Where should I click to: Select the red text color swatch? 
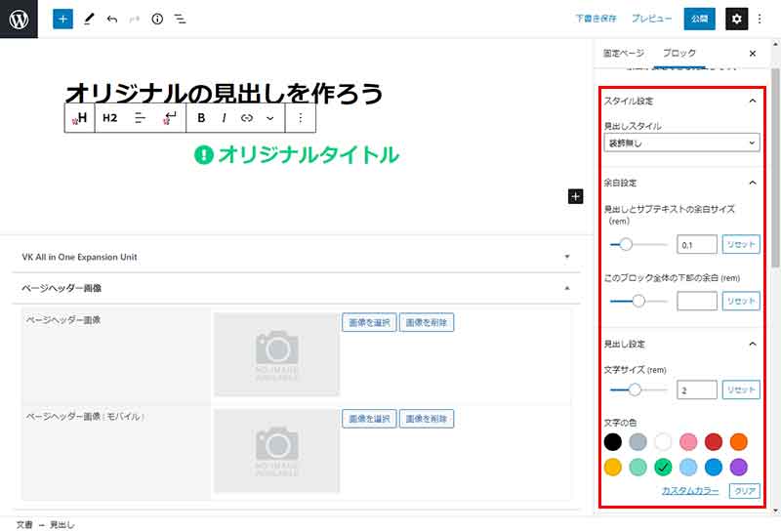click(714, 442)
